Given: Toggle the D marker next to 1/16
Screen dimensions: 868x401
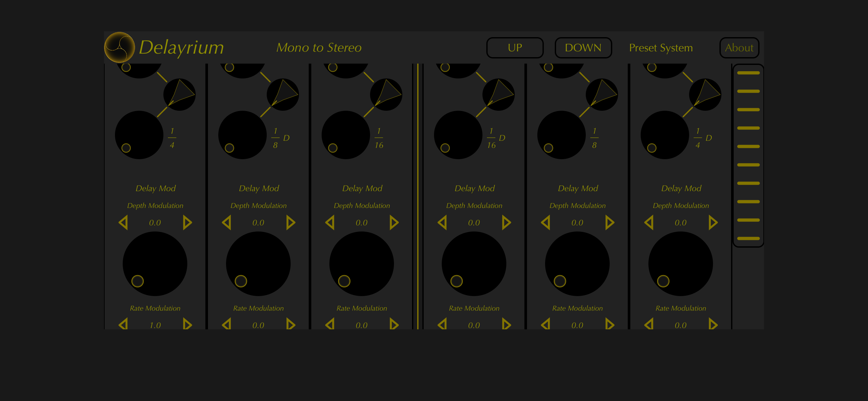Looking at the screenshot, I should point(502,138).
